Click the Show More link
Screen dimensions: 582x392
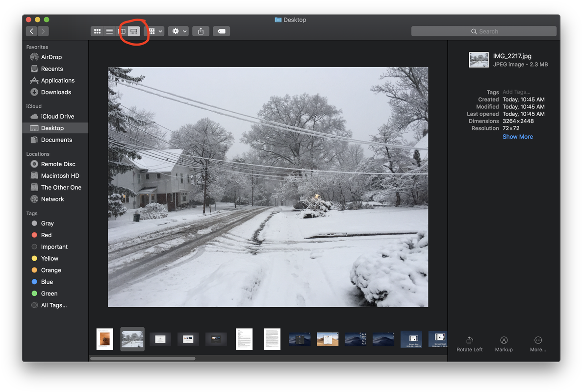click(517, 137)
